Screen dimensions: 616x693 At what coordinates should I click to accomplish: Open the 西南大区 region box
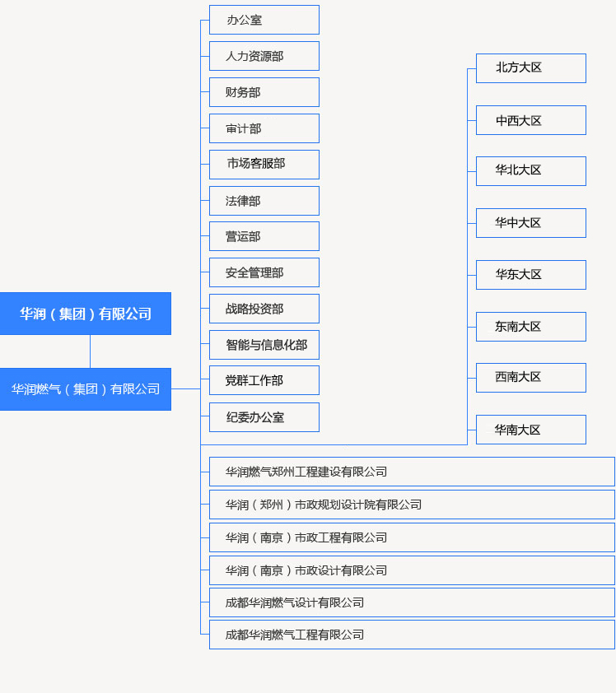click(x=531, y=378)
